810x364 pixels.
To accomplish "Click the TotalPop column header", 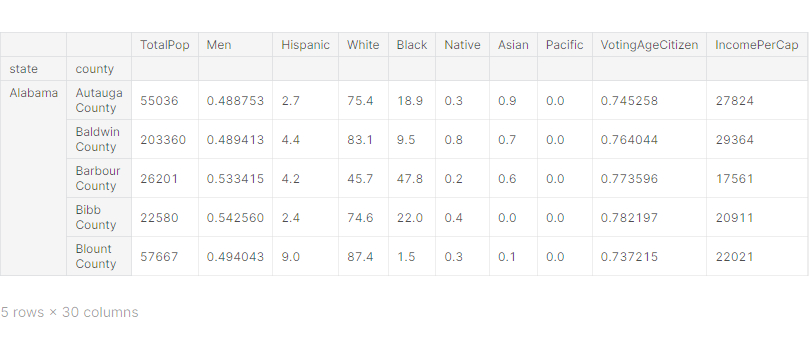I will click(165, 45).
